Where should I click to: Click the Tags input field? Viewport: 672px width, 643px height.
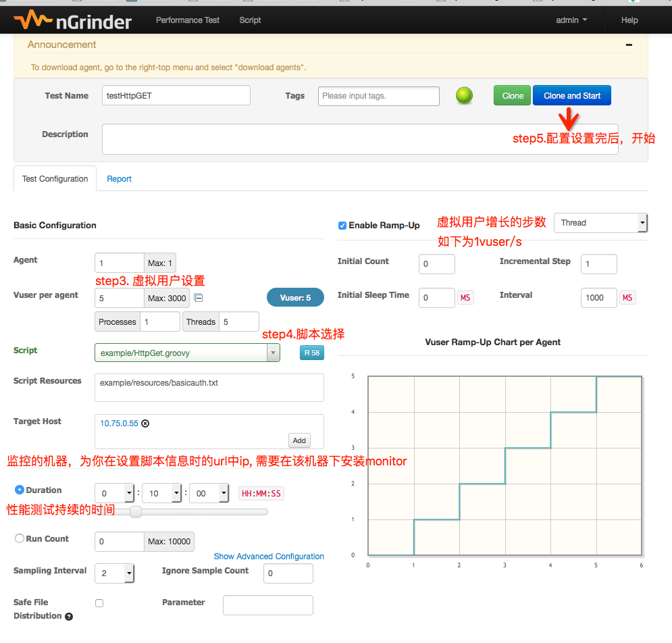click(x=378, y=96)
